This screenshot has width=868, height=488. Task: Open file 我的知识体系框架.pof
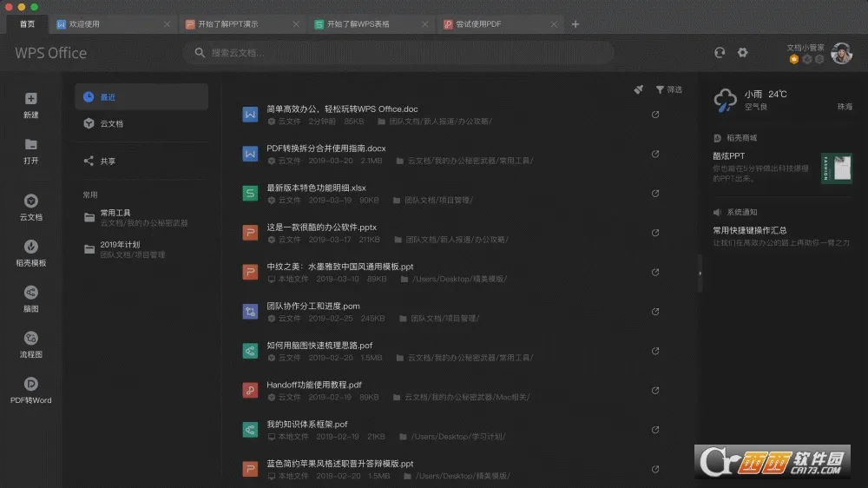307,425
